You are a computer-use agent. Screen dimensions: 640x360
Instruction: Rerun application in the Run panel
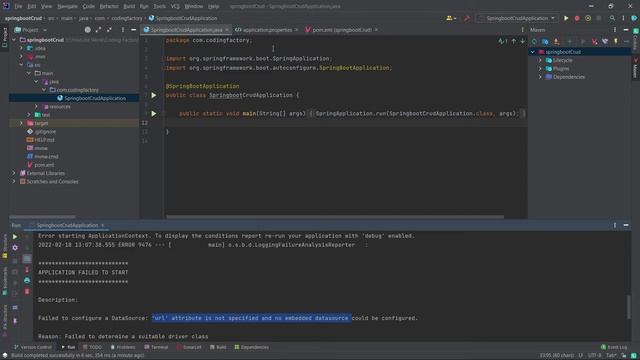[x=15, y=237]
